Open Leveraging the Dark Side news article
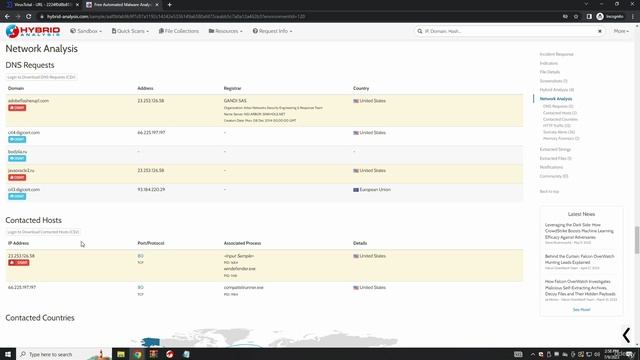Image resolution: width=640 pixels, height=360 pixels. point(579,231)
